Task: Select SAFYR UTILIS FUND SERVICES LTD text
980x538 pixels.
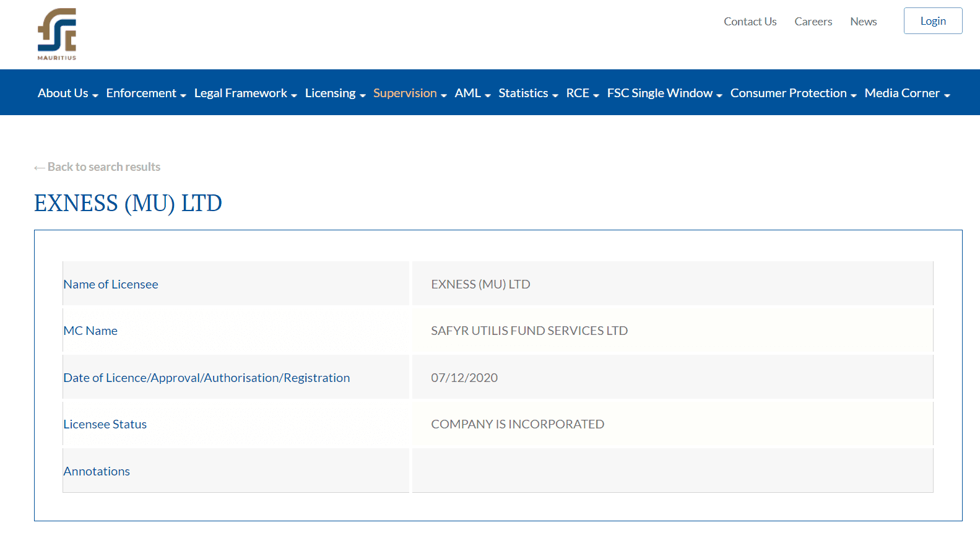Action: point(529,331)
